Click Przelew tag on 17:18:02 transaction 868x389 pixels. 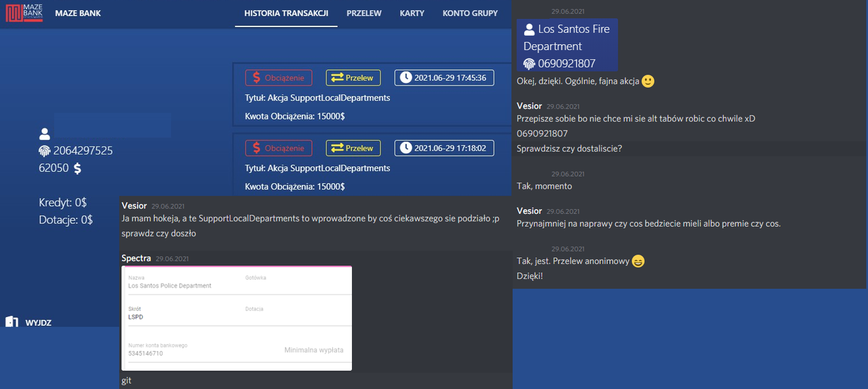point(353,148)
